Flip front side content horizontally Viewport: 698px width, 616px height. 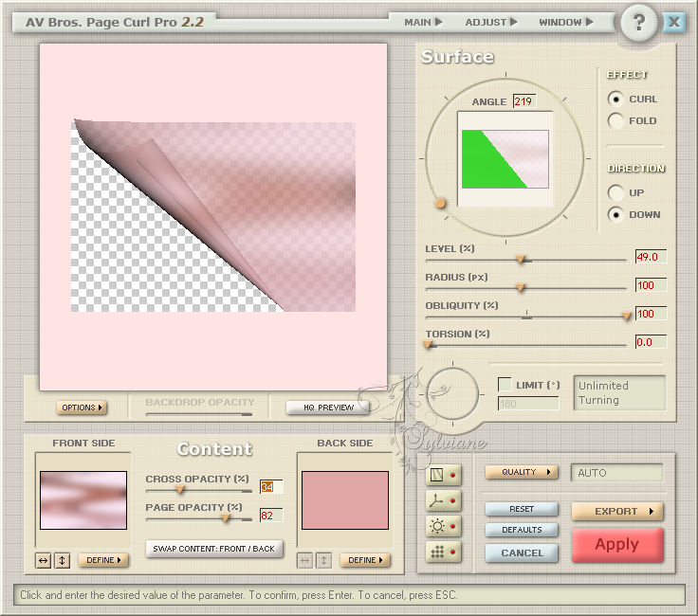(x=44, y=560)
